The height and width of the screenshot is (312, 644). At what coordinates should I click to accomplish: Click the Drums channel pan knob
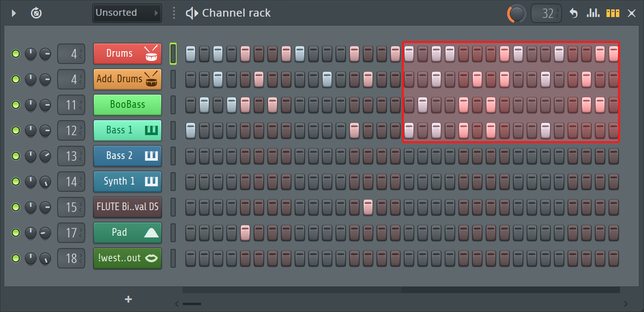(x=31, y=54)
